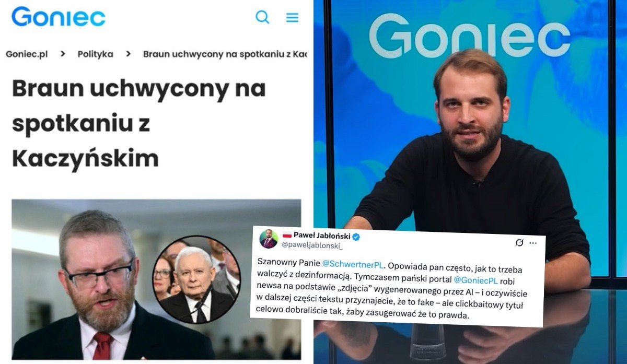
Task: Select the Polityka breadcrumb section
Action: 95,54
